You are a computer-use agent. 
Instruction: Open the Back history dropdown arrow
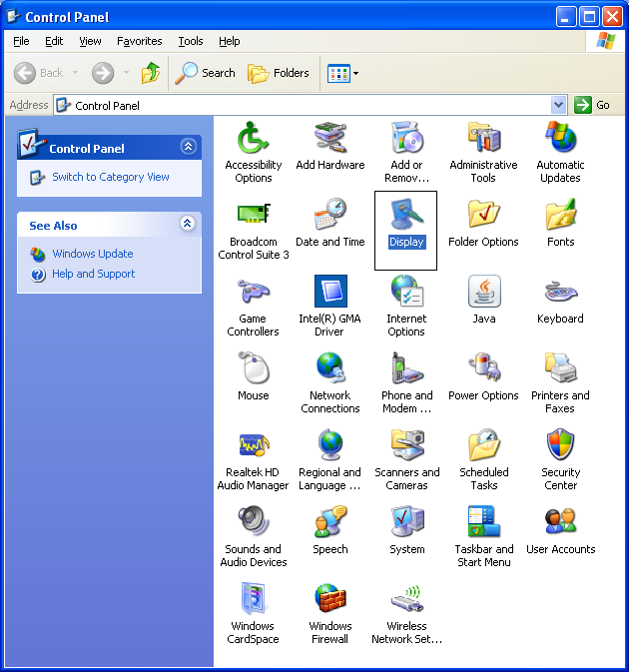(76, 73)
